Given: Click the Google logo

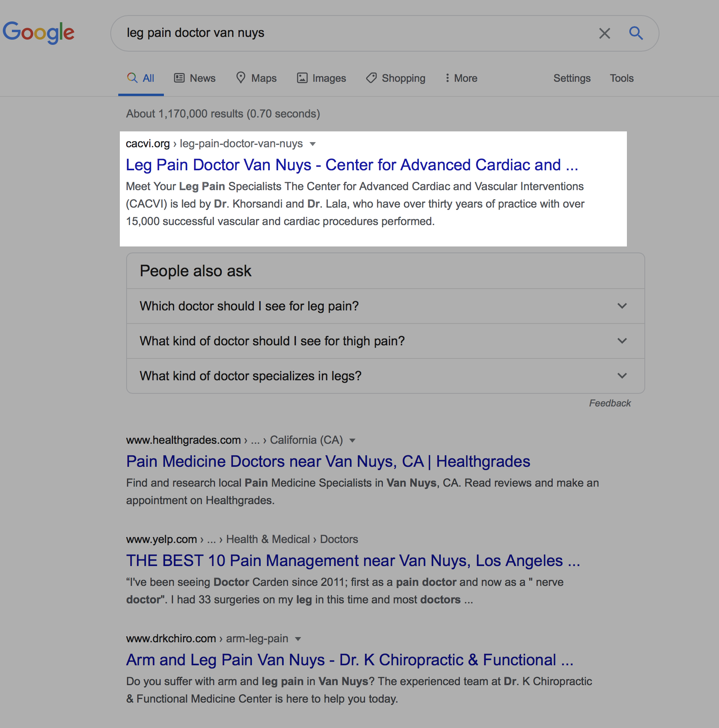Looking at the screenshot, I should [x=38, y=33].
